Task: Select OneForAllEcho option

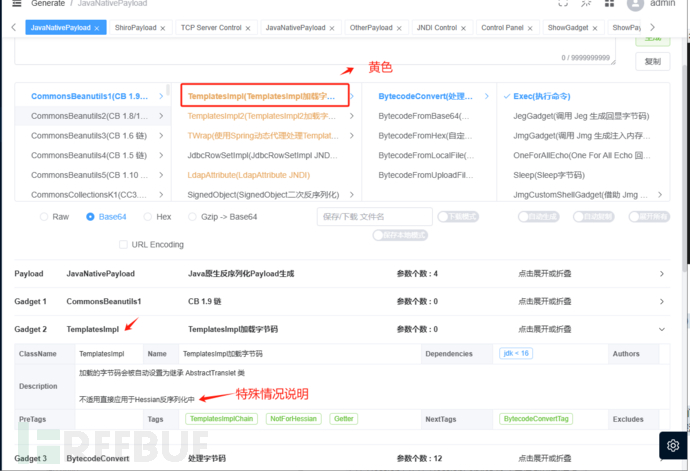Action: [x=581, y=155]
